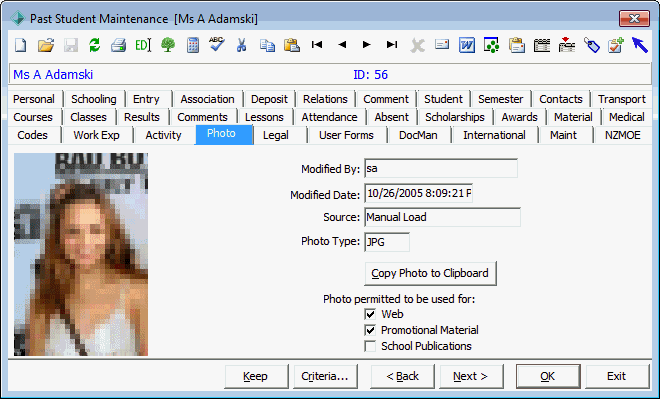This screenshot has width=660, height=399.
Task: Open the Microsoft Word export icon
Action: pyautogui.click(x=467, y=45)
